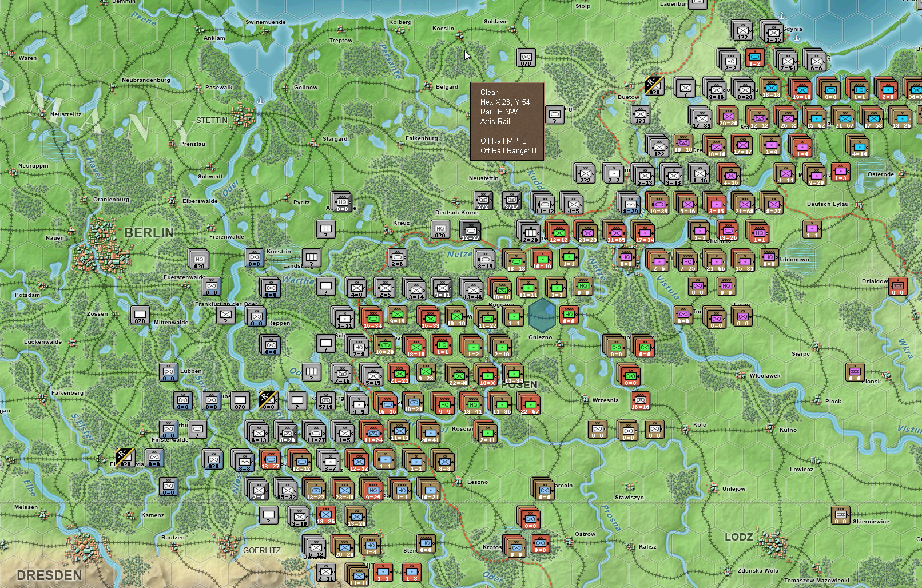Select the red HQ unit northeast of Gniezno
The width and height of the screenshot is (922, 588).
pos(569,315)
